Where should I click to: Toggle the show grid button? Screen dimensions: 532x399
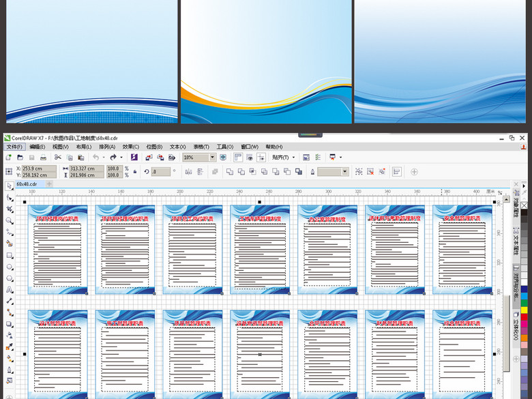(x=250, y=158)
